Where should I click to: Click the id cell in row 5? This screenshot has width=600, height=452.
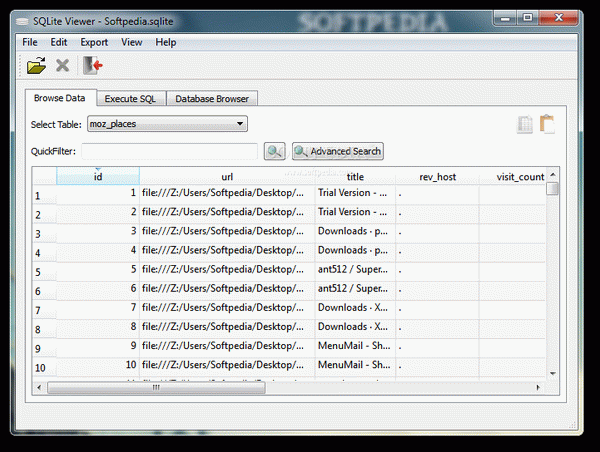(98, 269)
